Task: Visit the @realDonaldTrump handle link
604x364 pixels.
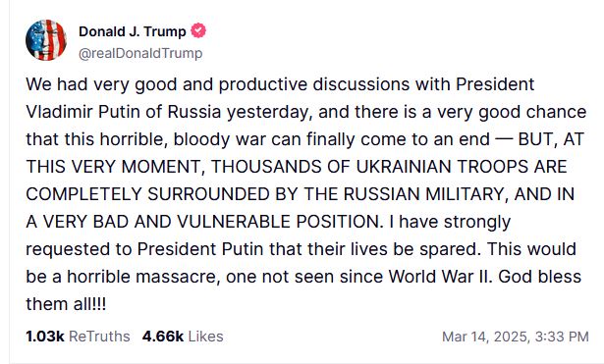Action: tap(140, 53)
